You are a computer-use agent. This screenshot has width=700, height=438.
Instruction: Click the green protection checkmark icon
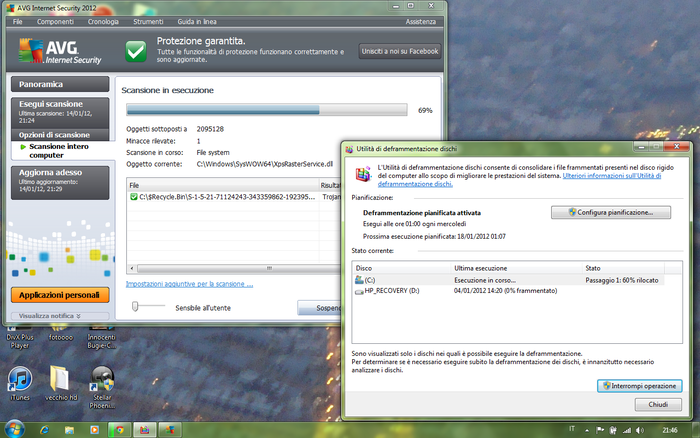tap(136, 51)
